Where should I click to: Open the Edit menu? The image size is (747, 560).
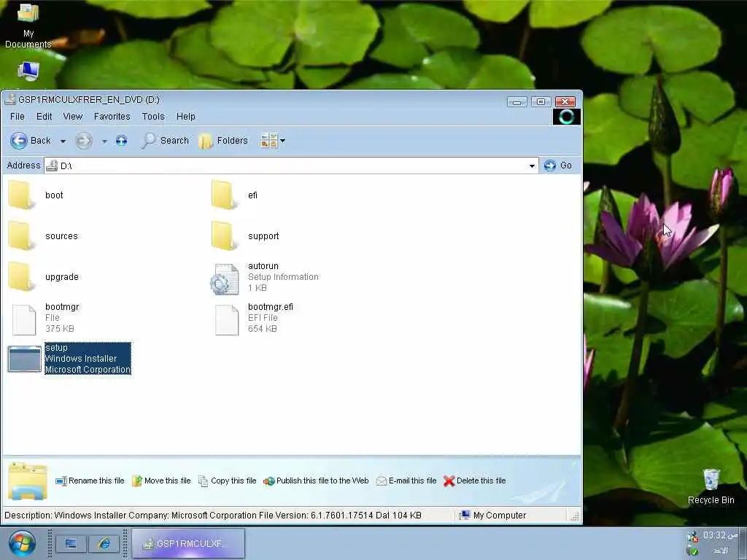point(44,116)
